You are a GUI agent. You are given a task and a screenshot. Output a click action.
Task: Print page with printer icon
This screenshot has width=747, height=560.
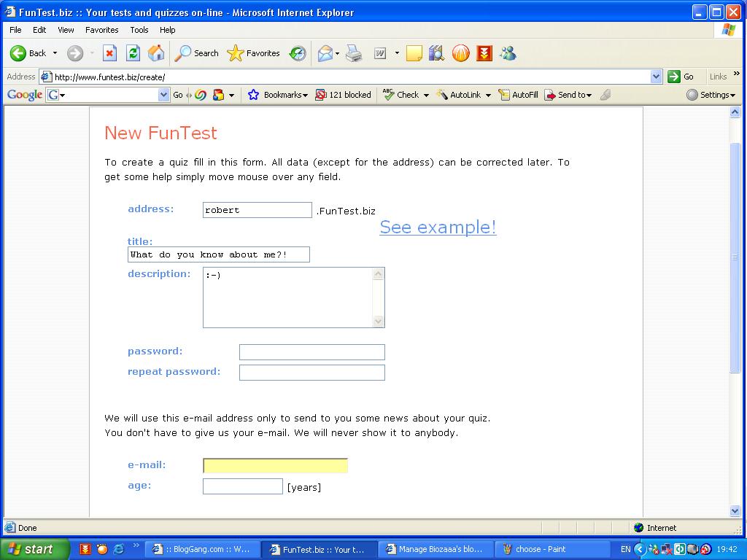click(354, 53)
